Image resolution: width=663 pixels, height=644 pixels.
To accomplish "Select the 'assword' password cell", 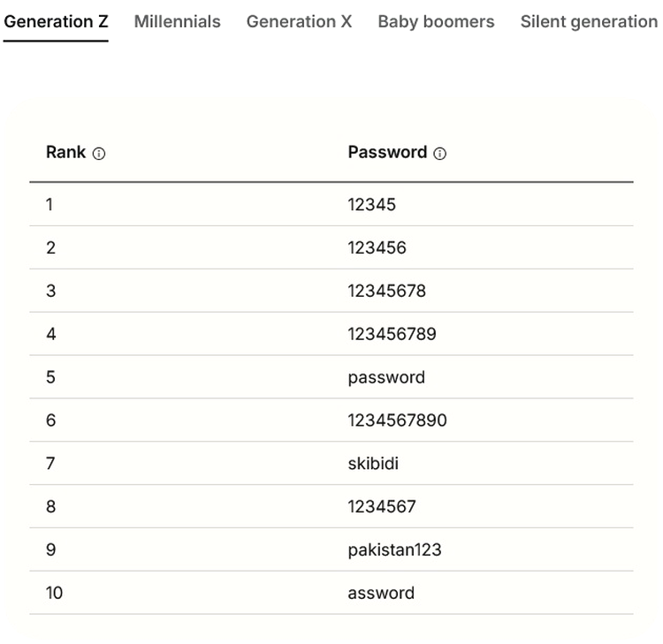I will click(381, 593).
